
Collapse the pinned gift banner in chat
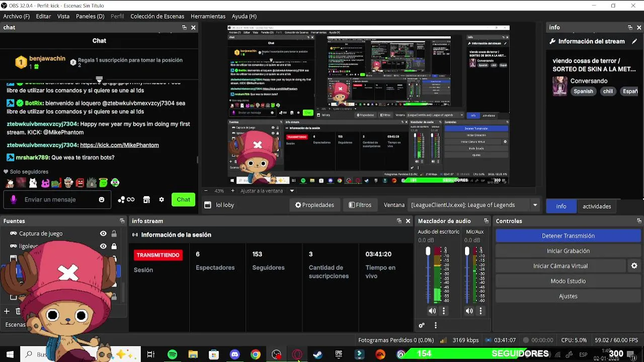(x=99, y=80)
